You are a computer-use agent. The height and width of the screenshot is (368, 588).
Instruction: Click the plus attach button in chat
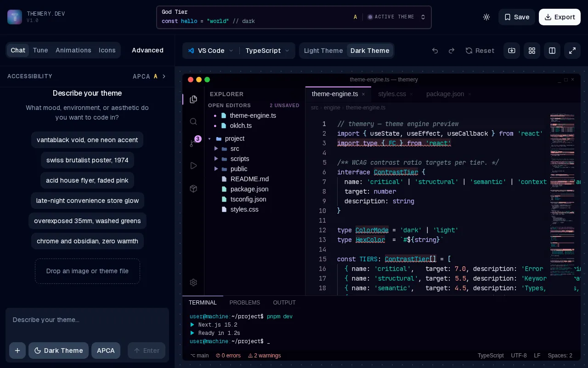[x=17, y=351]
